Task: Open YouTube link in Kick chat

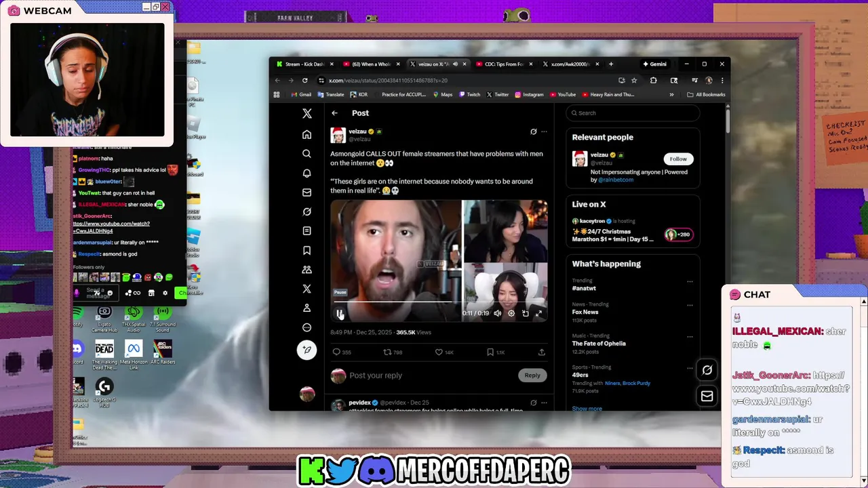Action: [x=111, y=227]
